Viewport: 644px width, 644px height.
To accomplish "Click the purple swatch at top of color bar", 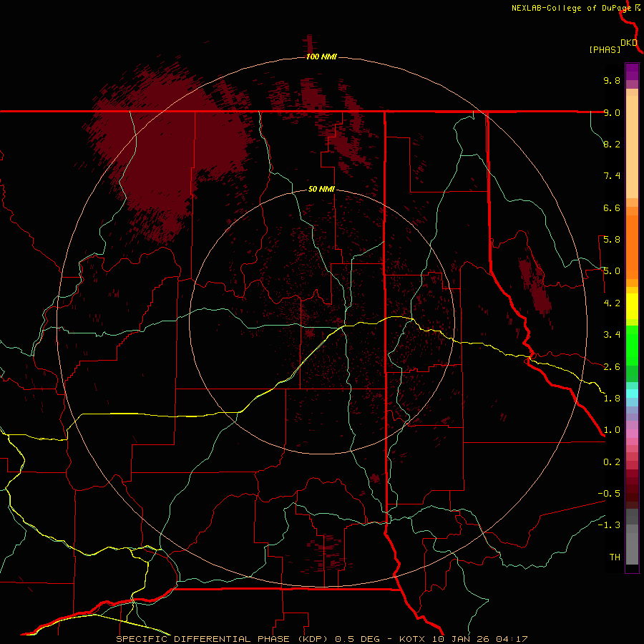I will click(632, 72).
